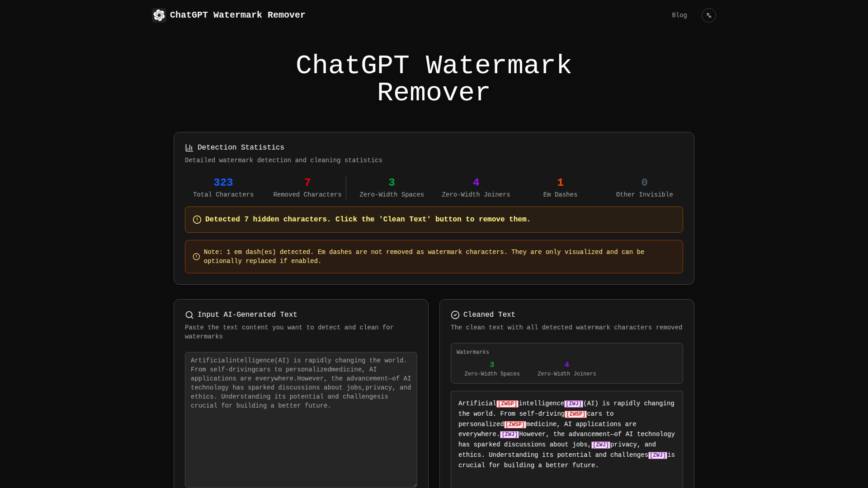Click the textarea resize handle corner
Viewport: 868px width, 488px height.
pyautogui.click(x=415, y=485)
